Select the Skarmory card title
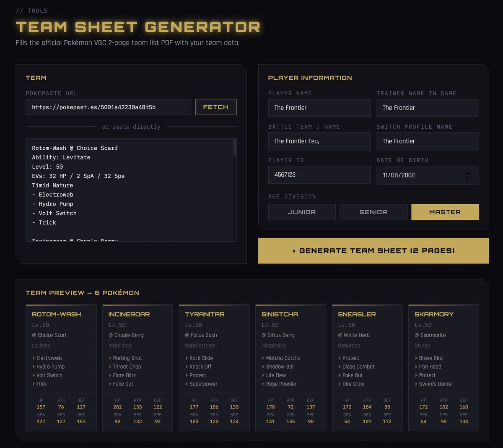 [x=434, y=314]
